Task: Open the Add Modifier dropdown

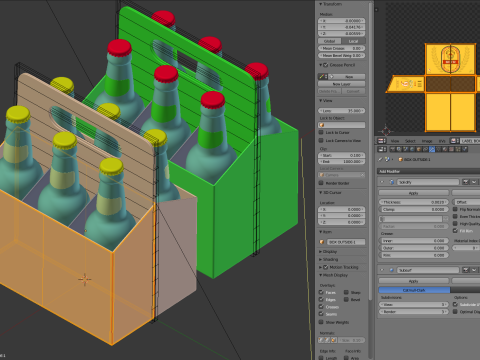Action: [428, 171]
